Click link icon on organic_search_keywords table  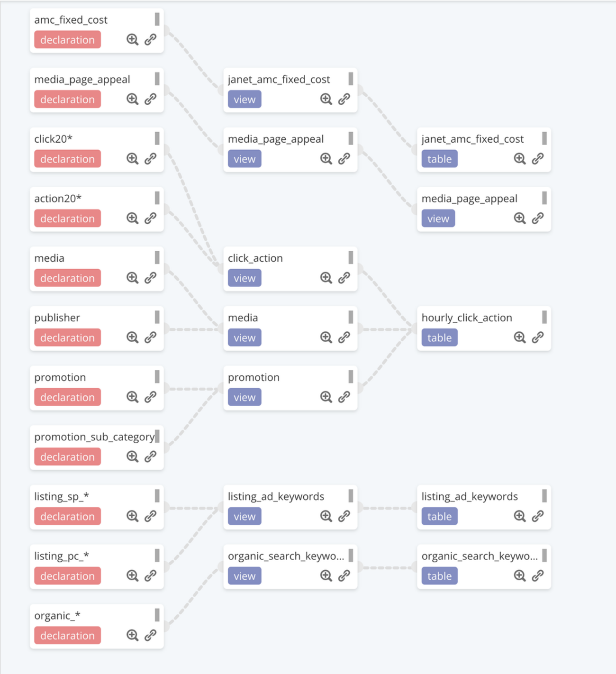538,576
